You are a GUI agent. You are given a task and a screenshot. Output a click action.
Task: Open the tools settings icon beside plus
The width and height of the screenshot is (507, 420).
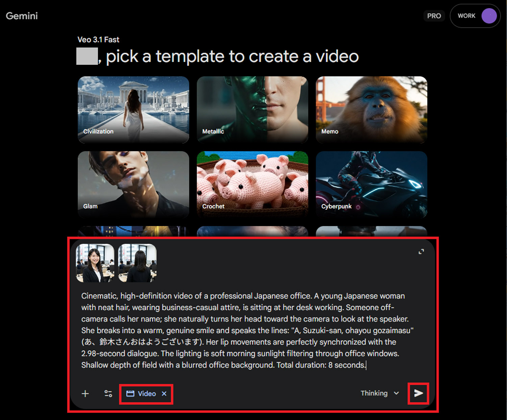108,393
